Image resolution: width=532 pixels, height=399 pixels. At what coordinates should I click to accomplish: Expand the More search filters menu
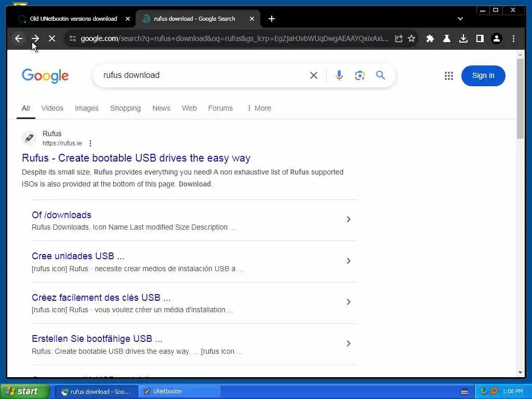[x=259, y=108]
